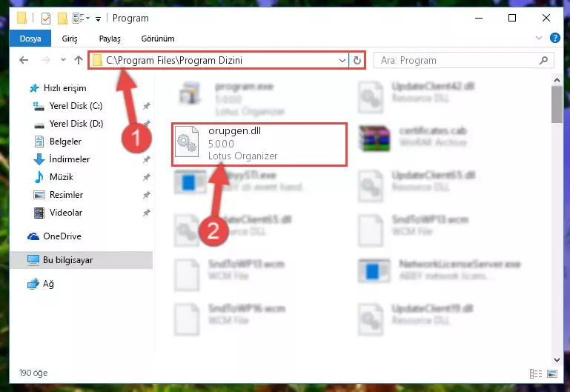Go up one folder level
Viewport: 570px width, 392px height.
79,60
